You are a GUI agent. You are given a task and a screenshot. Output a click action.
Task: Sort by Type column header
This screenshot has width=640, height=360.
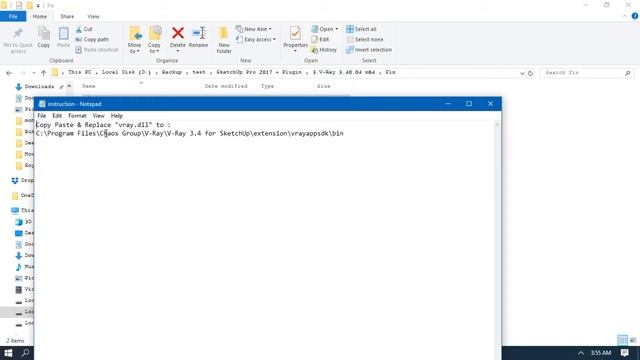point(267,86)
